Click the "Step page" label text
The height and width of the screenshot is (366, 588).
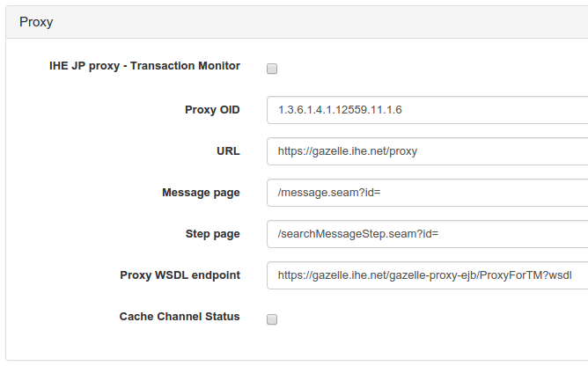[212, 234]
